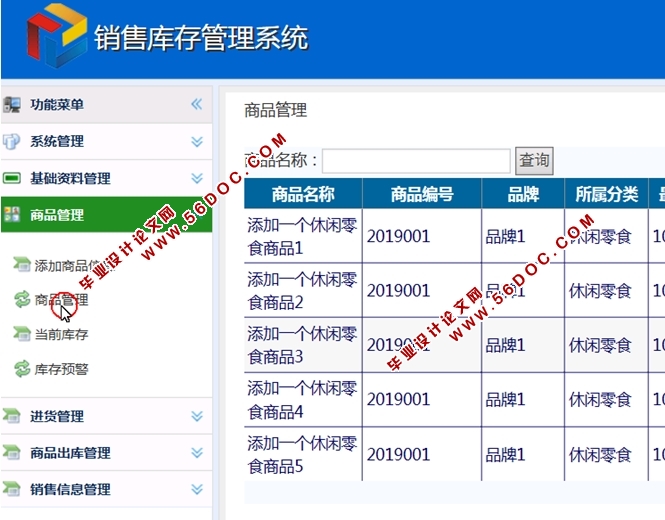The image size is (665, 520).
Task: Click 休闲零食 in the 商品4 row
Action: [600, 400]
